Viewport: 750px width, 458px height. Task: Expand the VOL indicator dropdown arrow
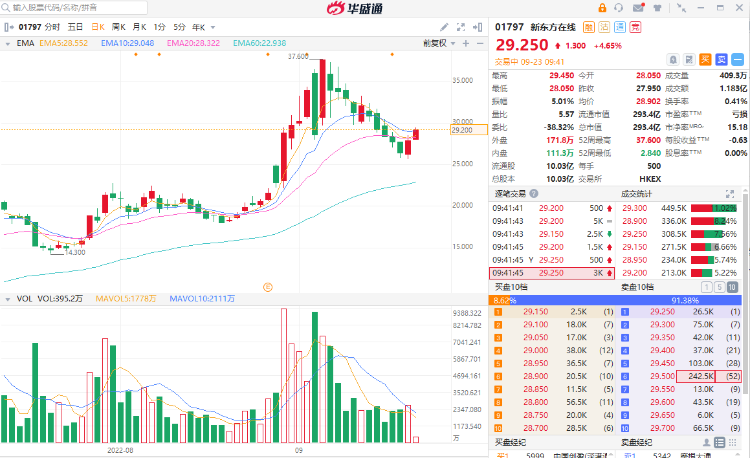8,299
